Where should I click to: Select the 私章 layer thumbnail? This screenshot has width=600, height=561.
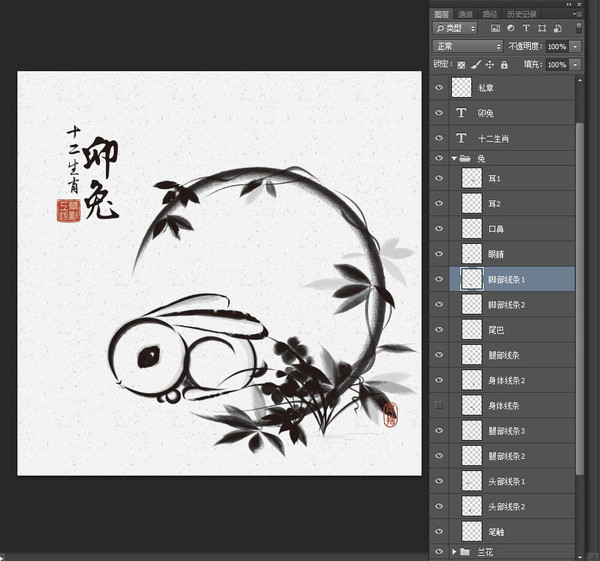tap(461, 88)
